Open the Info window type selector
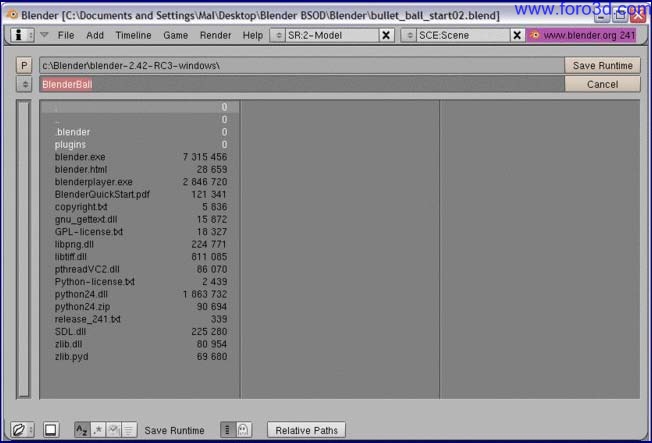Viewport: 652px width, 443px height. [x=22, y=35]
